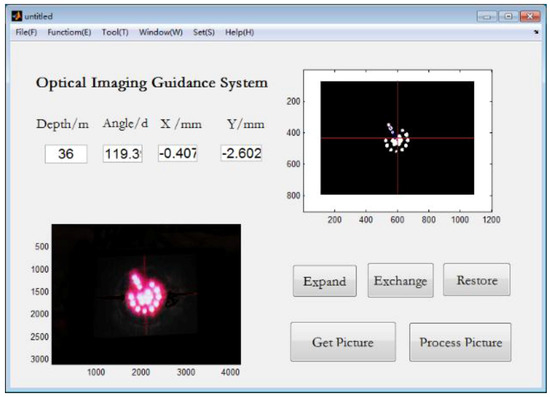Click the Exchange button
Image resolution: width=550 pixels, height=397 pixels.
click(401, 281)
